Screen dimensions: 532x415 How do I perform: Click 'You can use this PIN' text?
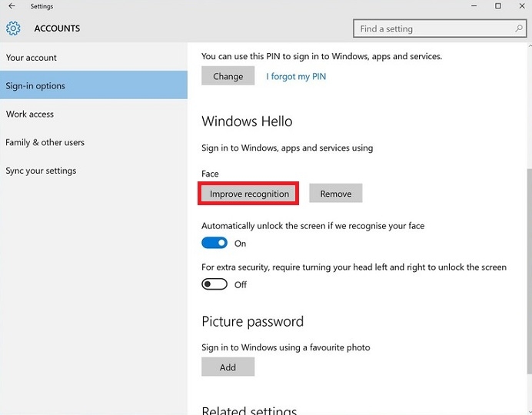pos(321,56)
